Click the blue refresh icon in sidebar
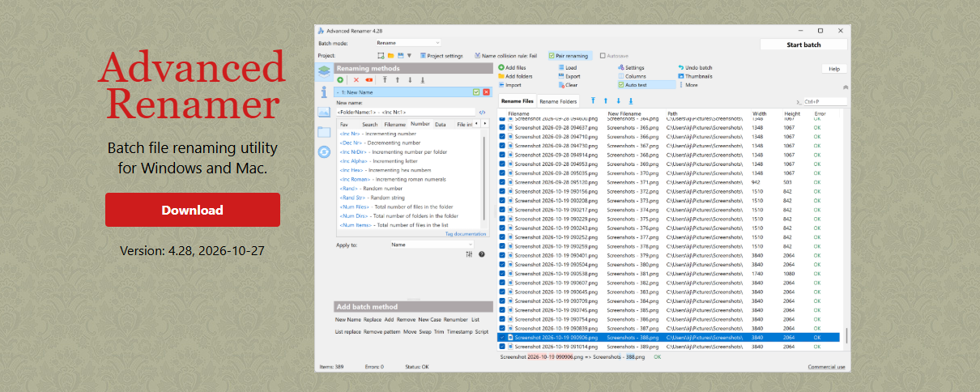This screenshot has height=392, width=980. (x=324, y=151)
